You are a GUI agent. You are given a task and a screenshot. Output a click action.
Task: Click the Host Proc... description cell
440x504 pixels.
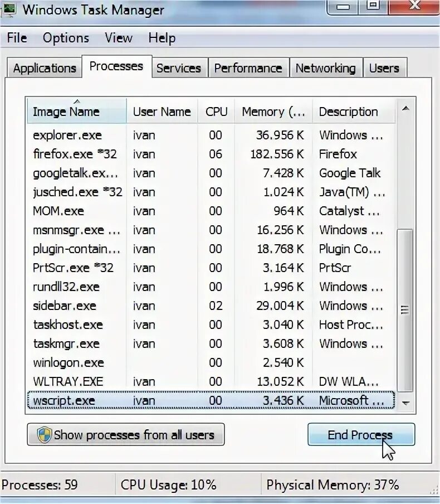click(x=351, y=325)
